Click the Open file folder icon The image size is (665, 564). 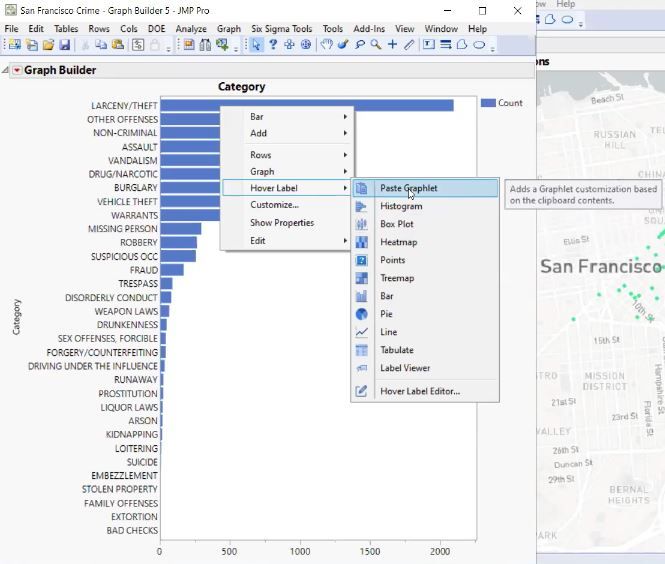tap(48, 45)
